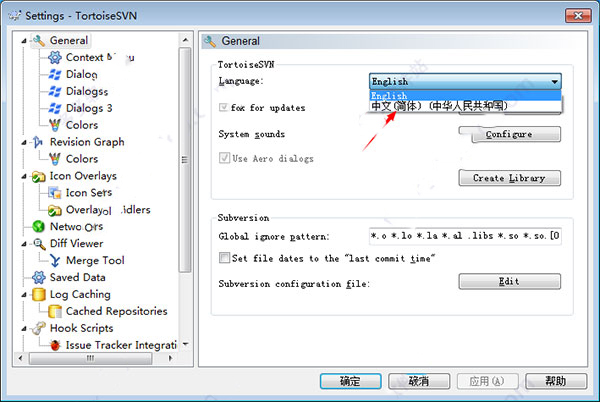Click the Icon Sets icon
600x402 pixels.
coord(55,193)
